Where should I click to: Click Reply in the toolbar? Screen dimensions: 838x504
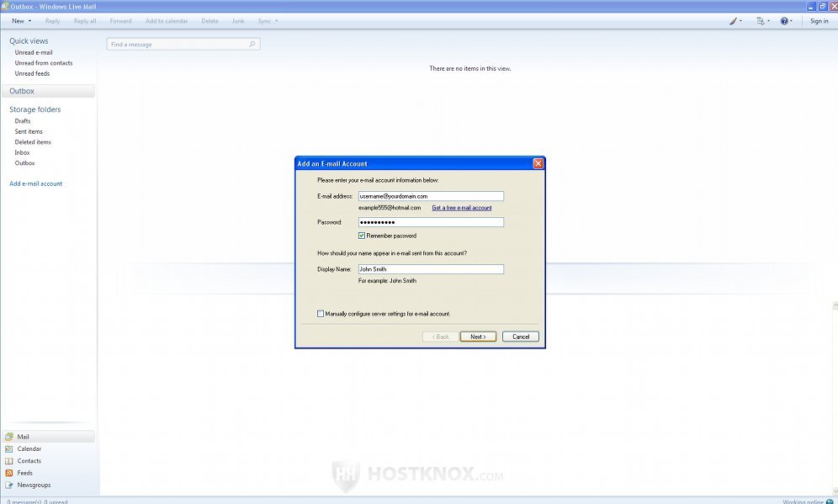[52, 21]
